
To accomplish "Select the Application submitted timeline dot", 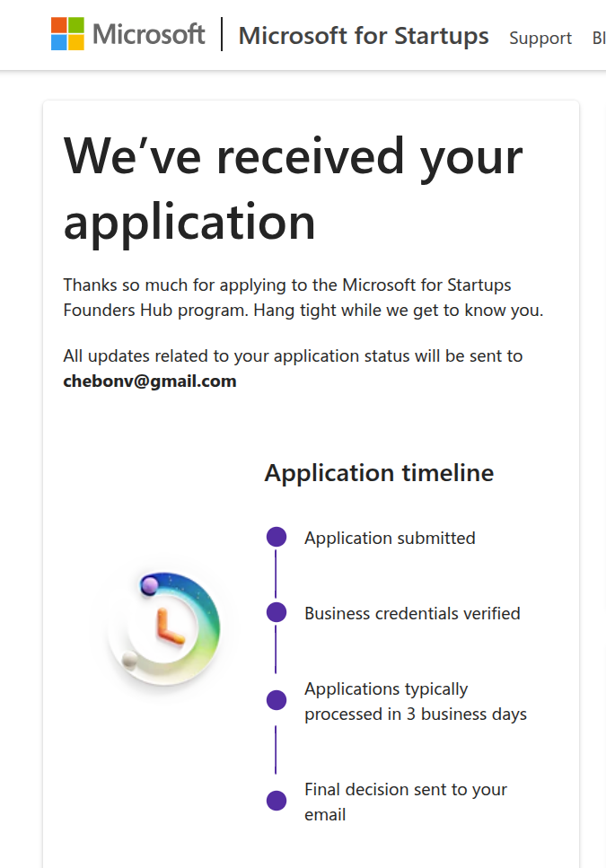I will click(277, 537).
